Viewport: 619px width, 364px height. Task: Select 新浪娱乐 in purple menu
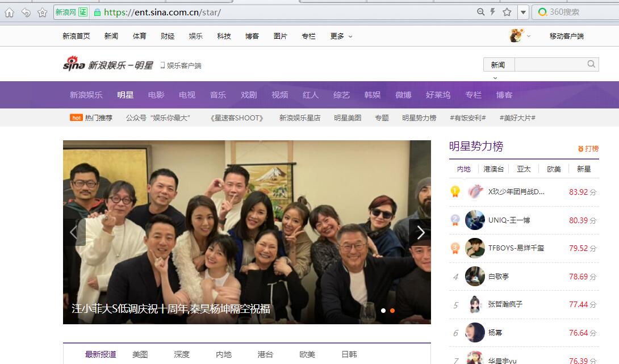[86, 95]
